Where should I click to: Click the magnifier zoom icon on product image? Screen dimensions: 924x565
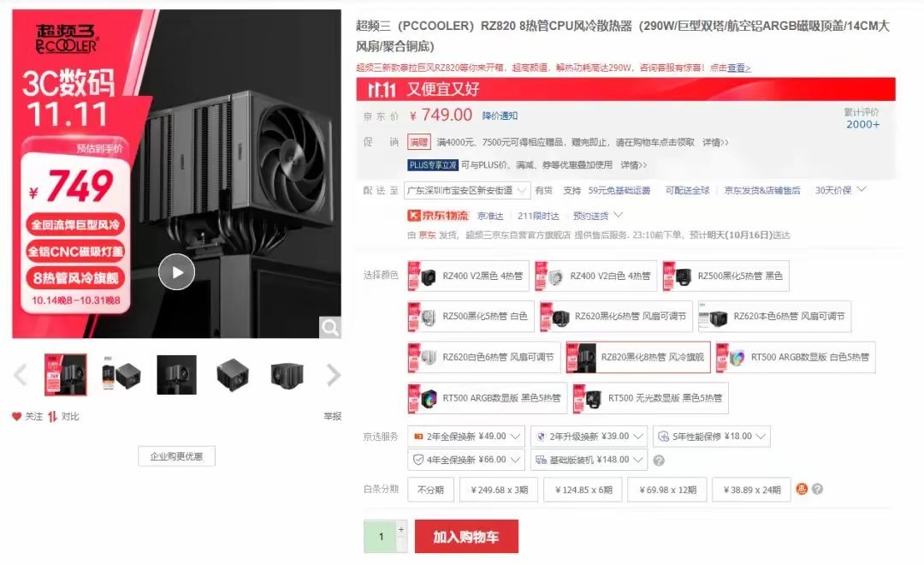pos(330,327)
